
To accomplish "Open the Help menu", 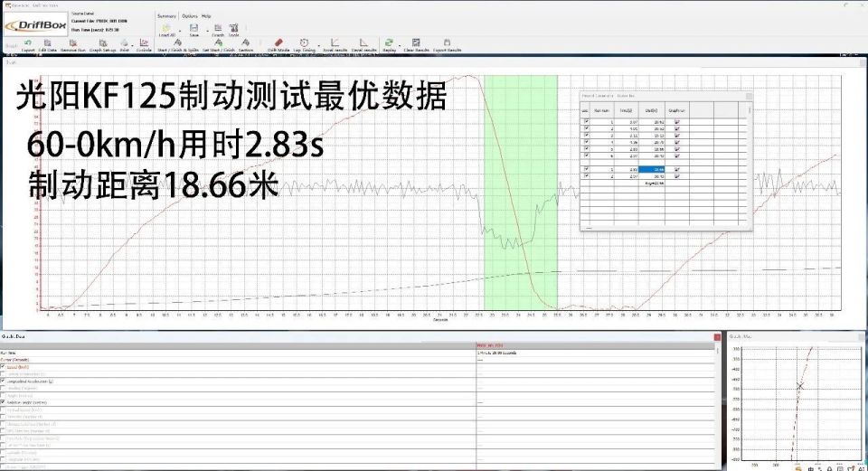I will 206,16.
